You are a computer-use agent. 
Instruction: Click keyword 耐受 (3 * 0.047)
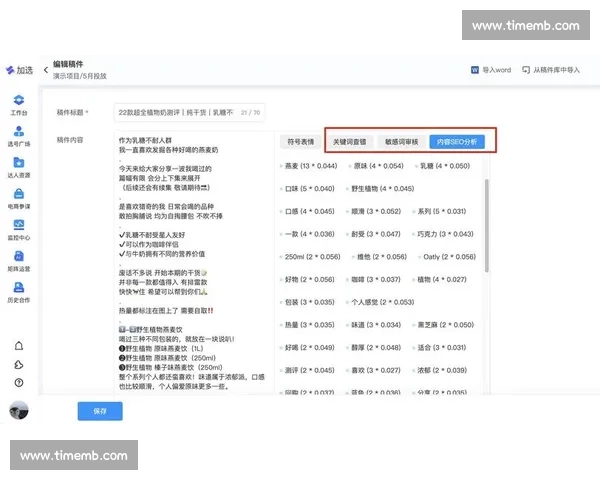coord(376,234)
